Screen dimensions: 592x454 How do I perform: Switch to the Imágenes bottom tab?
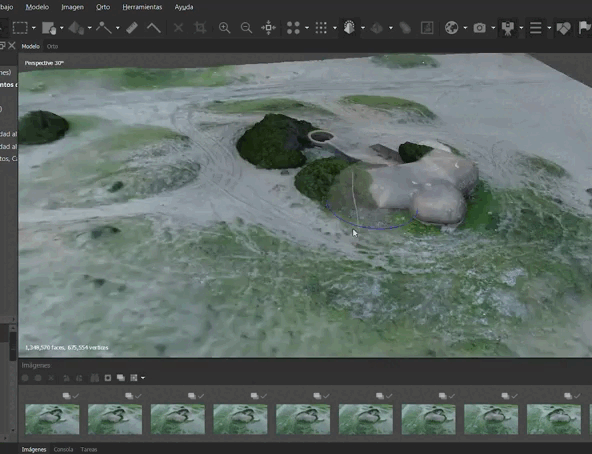coord(34,449)
